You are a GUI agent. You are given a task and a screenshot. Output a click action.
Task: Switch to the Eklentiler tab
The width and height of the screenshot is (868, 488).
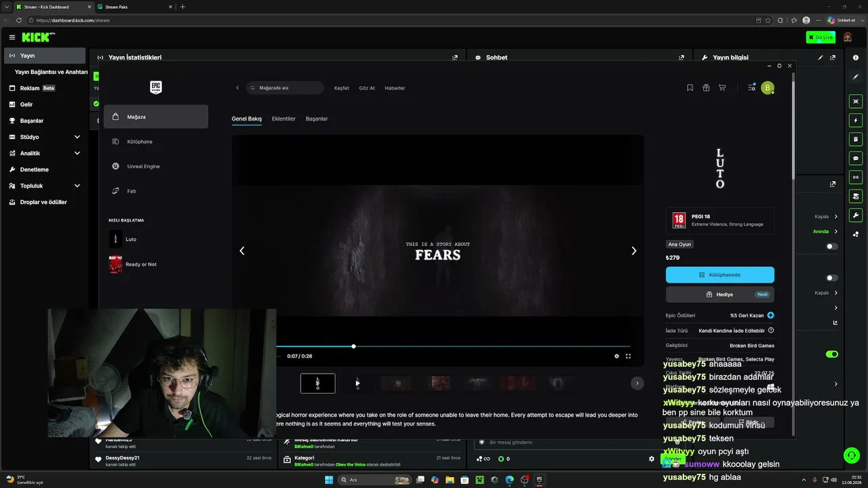pos(283,119)
